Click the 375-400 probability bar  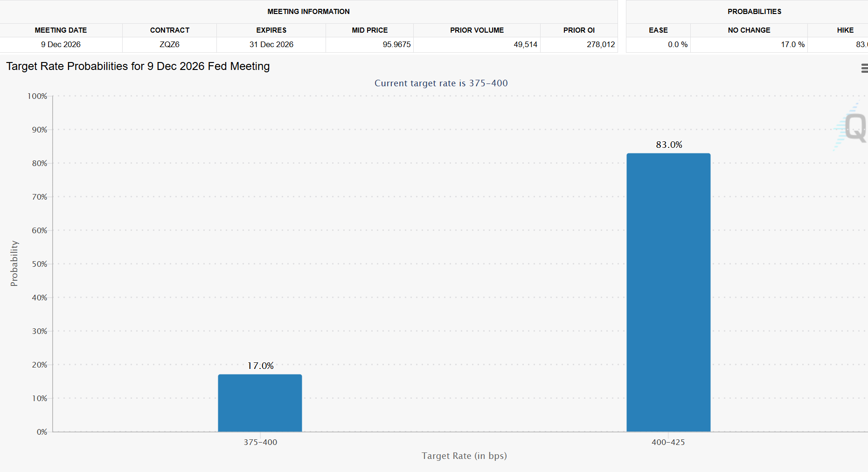tap(260, 403)
